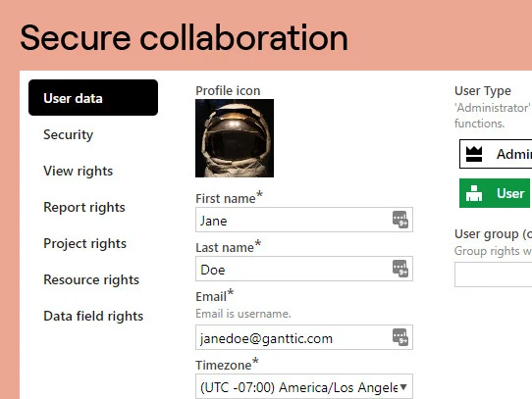The image size is (532, 399).
Task: Focus the Email field with janedoe@ganttic.com
Action: click(x=304, y=337)
